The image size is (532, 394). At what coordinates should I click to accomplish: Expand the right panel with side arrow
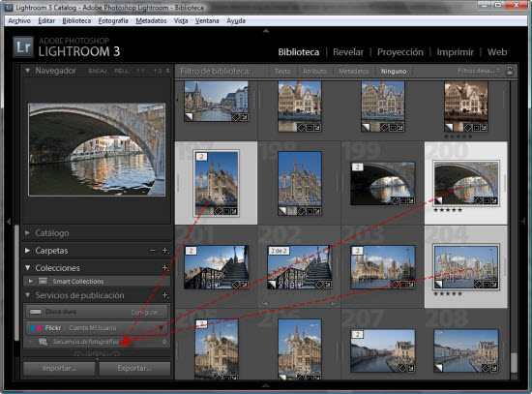click(523, 222)
